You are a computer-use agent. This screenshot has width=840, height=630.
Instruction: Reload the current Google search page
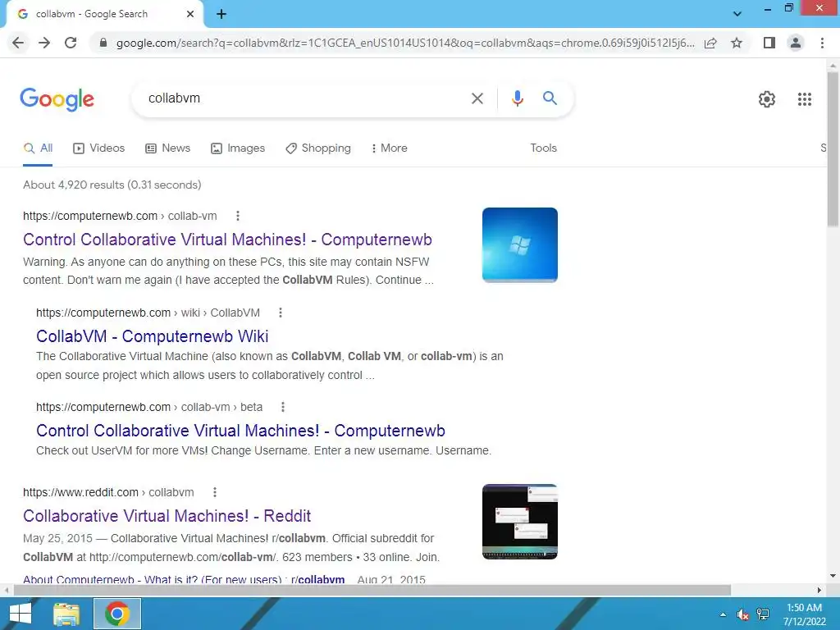71,43
